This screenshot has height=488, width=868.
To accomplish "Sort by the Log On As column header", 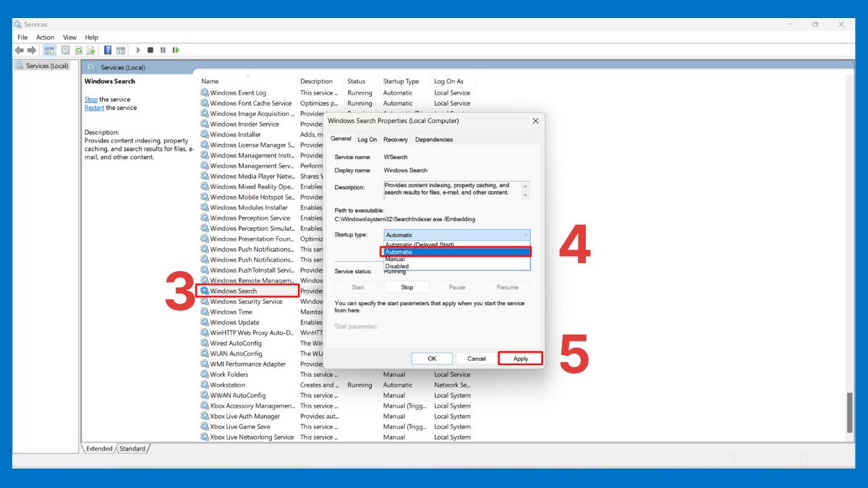I will click(448, 81).
